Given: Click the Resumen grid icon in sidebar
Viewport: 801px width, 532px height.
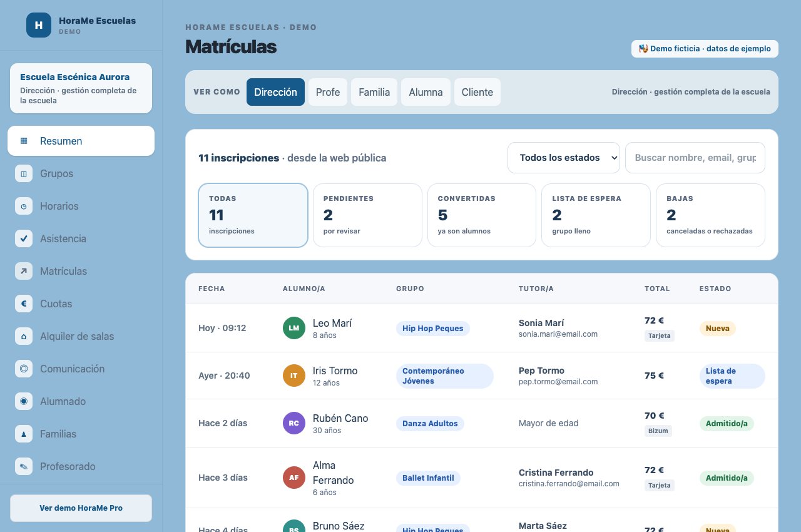Looking at the screenshot, I should [x=24, y=141].
